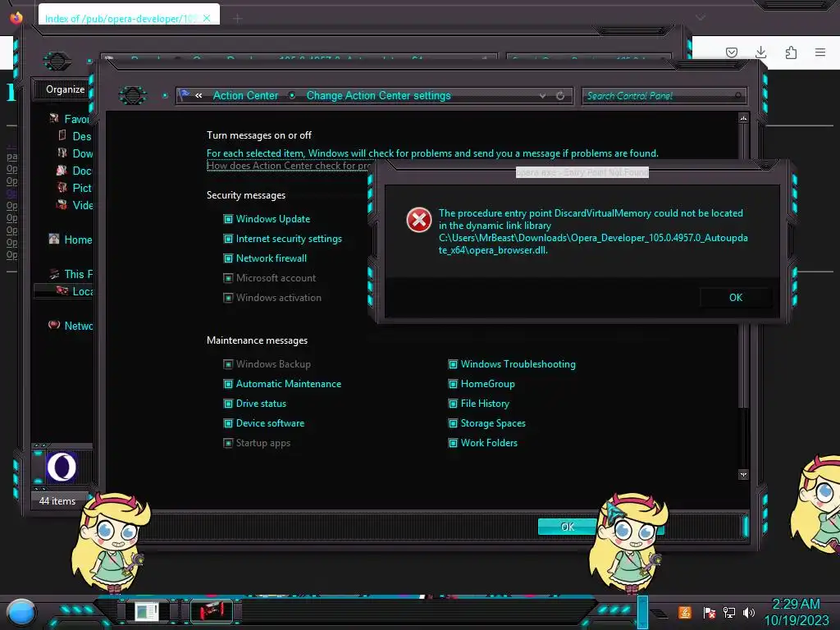Open Firefox Downloads panel
The image size is (840, 630).
[x=760, y=52]
